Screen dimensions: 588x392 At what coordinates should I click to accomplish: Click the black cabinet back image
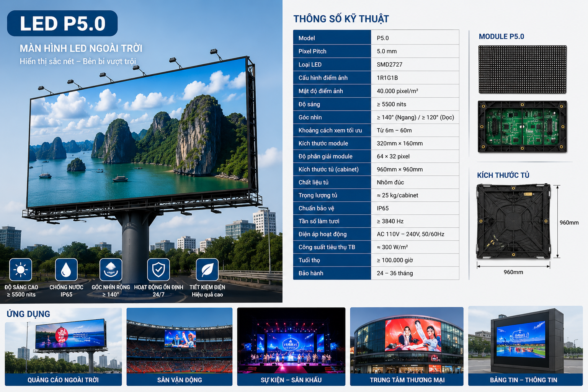point(513,221)
